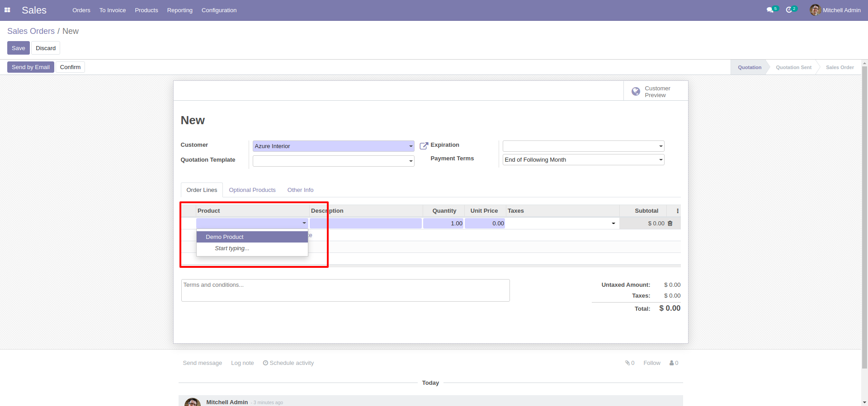
Task: Switch to Optional Products tab
Action: click(x=252, y=190)
